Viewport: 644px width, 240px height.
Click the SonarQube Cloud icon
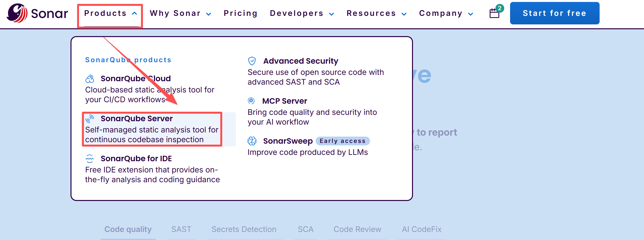point(90,79)
